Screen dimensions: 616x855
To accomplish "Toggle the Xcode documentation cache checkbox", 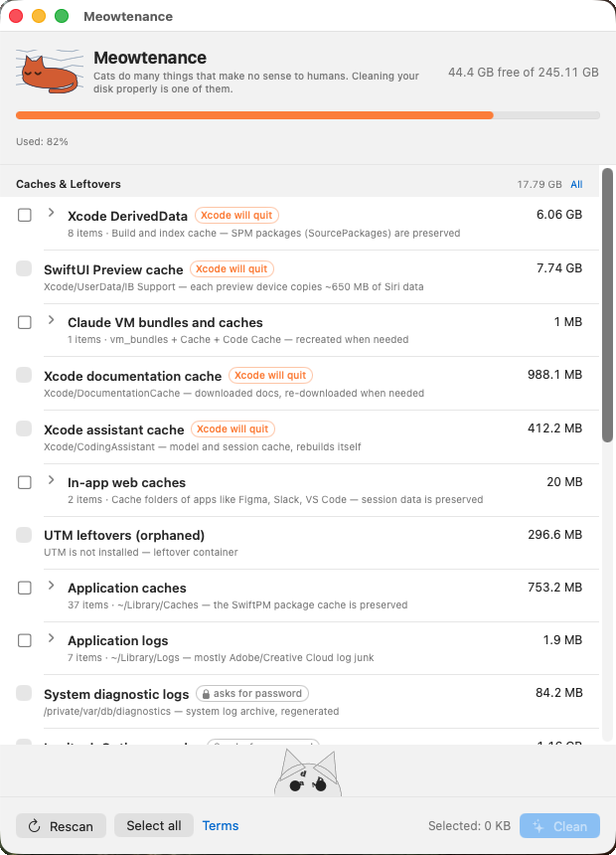I will (24, 375).
